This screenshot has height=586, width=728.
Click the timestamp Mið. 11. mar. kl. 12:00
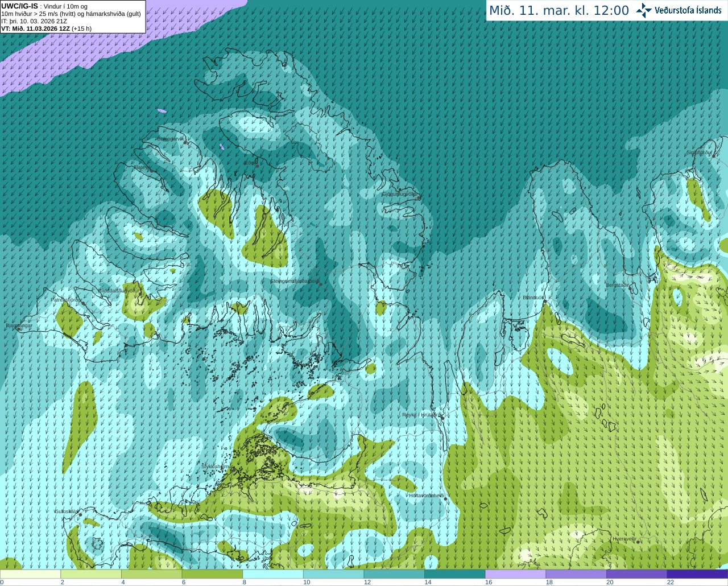pyautogui.click(x=559, y=11)
